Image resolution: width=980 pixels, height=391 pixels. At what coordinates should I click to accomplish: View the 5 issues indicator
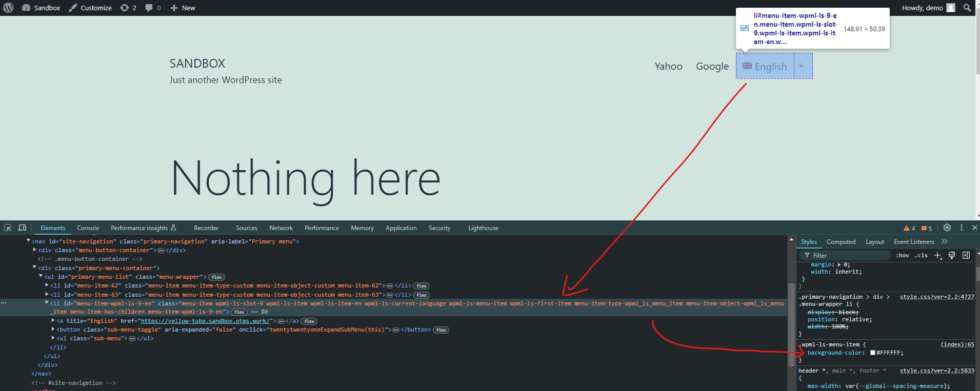point(927,228)
